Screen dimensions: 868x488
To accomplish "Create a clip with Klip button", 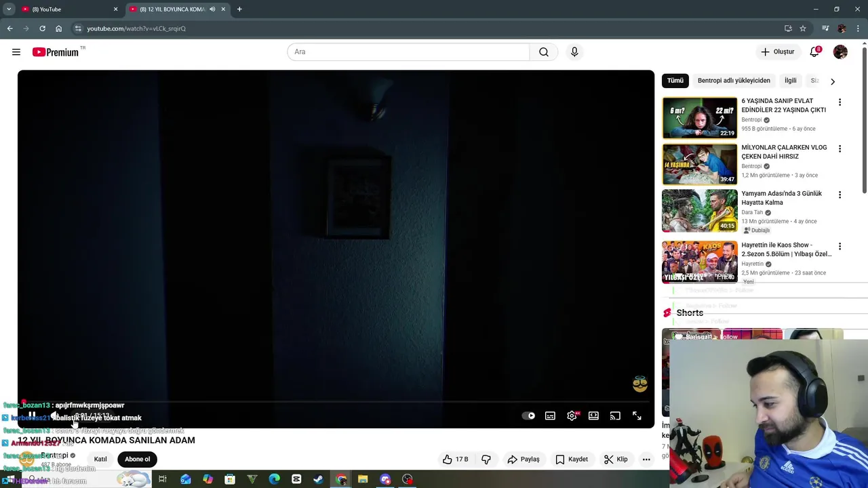I will coord(616,460).
